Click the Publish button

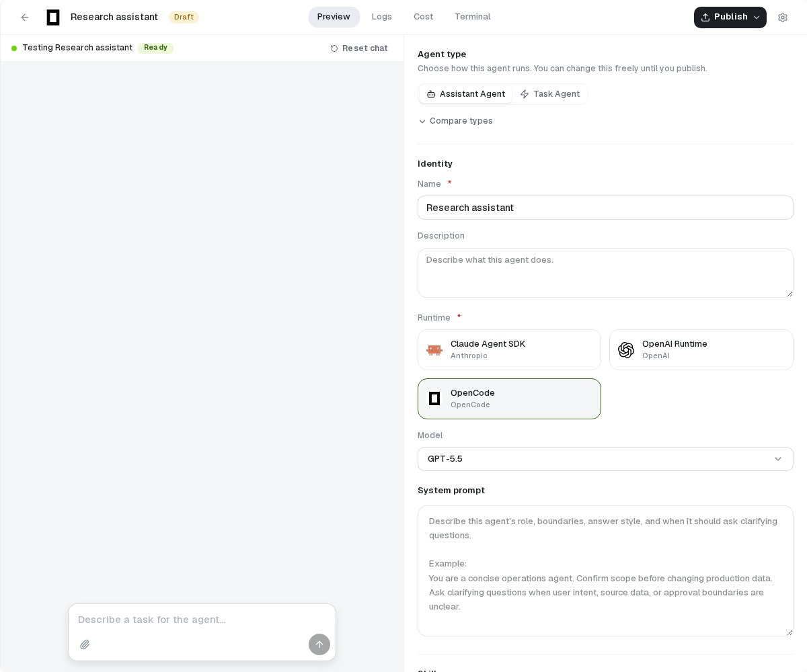click(730, 17)
